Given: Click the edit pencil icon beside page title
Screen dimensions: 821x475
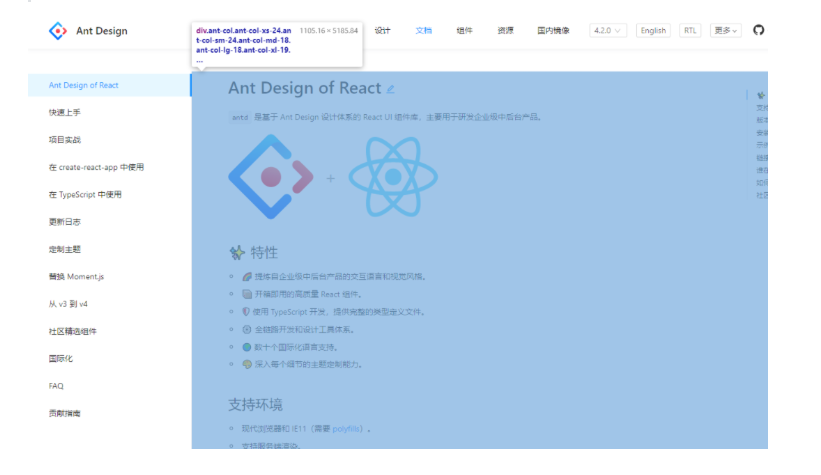Looking at the screenshot, I should click(x=390, y=89).
